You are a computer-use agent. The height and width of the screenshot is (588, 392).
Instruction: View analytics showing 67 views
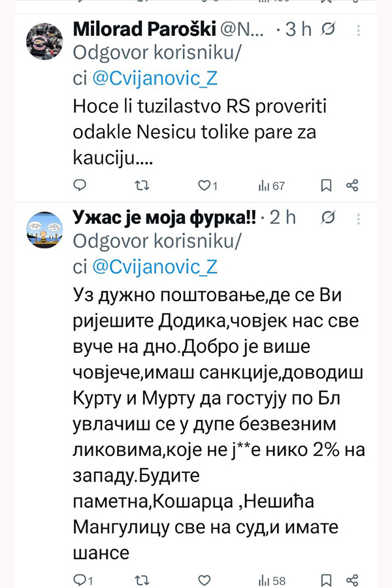click(271, 186)
